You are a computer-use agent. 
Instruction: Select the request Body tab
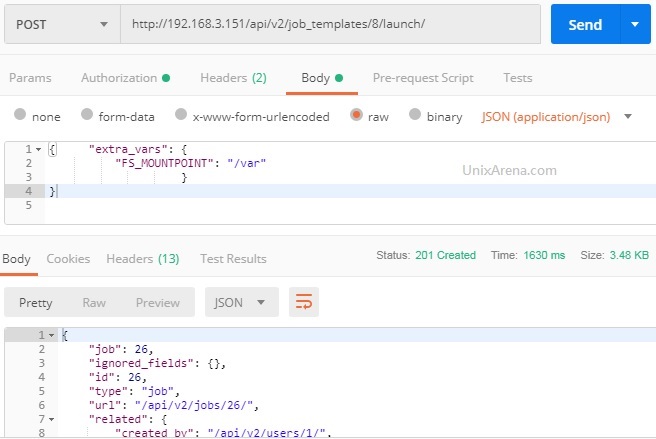pos(322,78)
